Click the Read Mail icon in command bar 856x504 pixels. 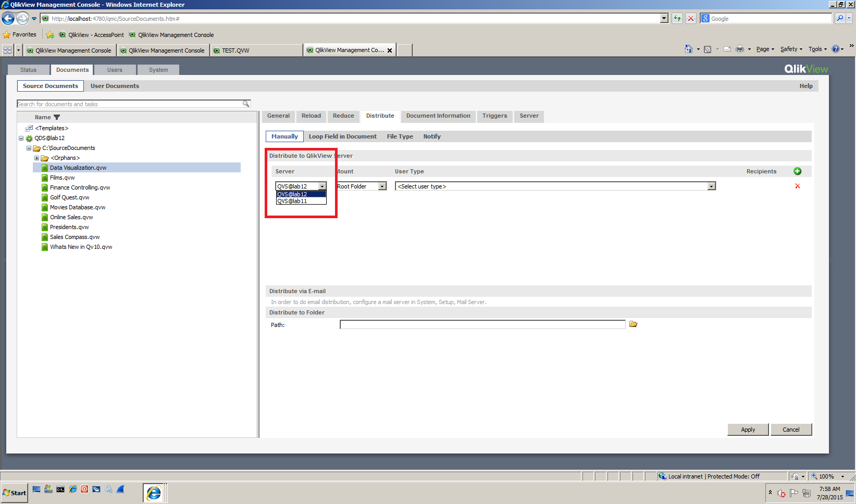point(727,49)
